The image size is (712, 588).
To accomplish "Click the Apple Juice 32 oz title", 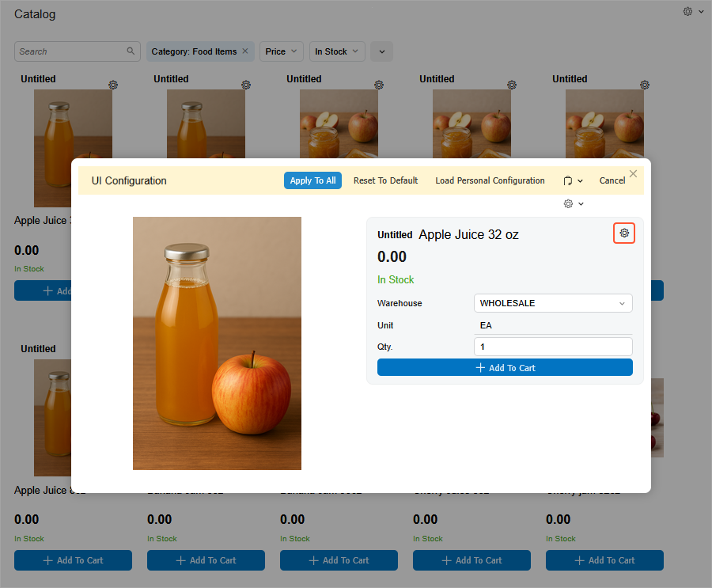I will [x=468, y=234].
